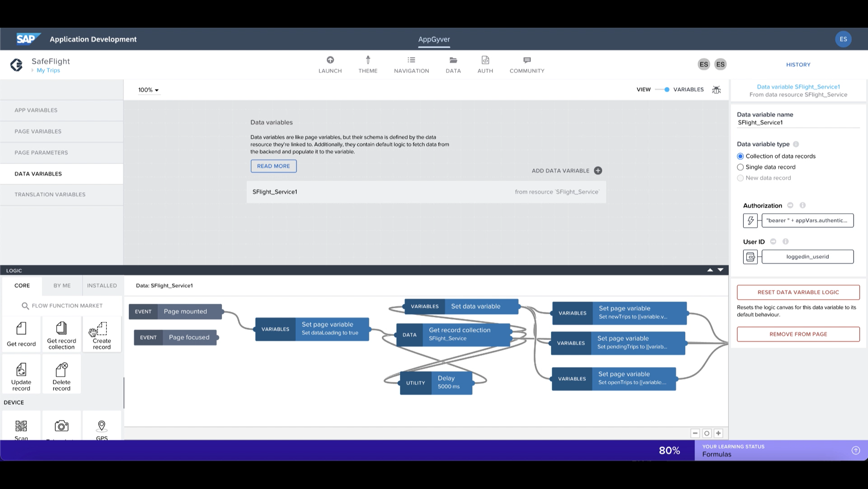Click the info icon next to Data variable type
The width and height of the screenshot is (868, 489).
(796, 144)
